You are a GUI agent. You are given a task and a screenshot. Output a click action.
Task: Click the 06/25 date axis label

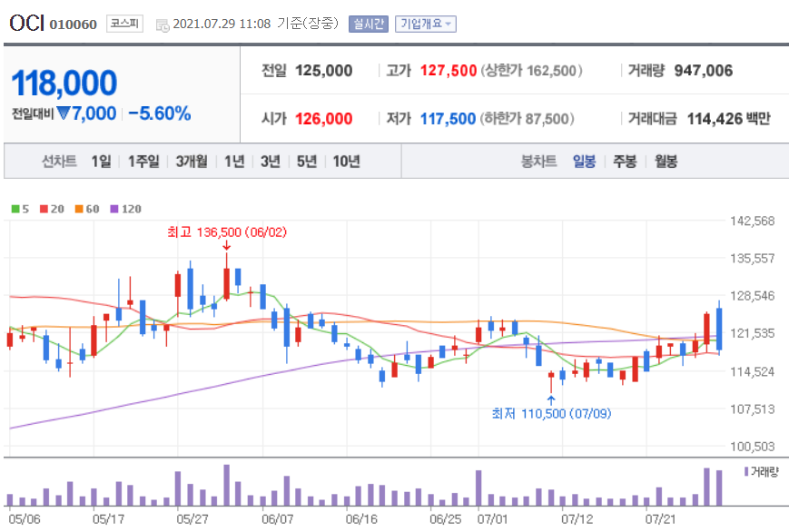(445, 519)
